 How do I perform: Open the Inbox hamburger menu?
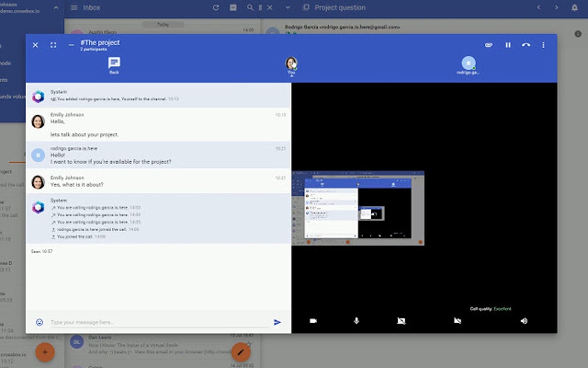pos(74,7)
